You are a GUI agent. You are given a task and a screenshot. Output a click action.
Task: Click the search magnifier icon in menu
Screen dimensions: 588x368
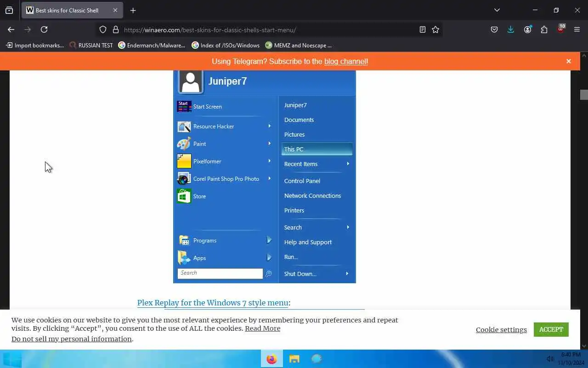point(269,274)
